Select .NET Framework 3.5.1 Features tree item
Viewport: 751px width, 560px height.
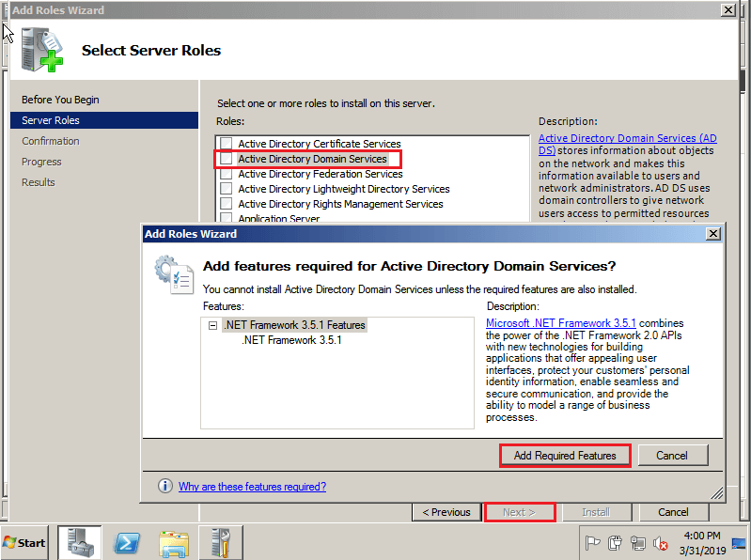coord(294,325)
